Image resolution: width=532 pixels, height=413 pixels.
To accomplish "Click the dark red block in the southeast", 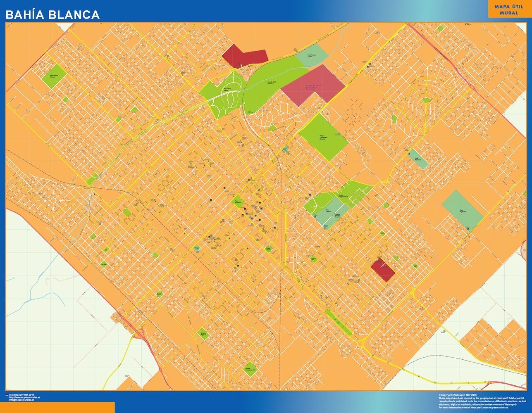I will click(x=382, y=270).
